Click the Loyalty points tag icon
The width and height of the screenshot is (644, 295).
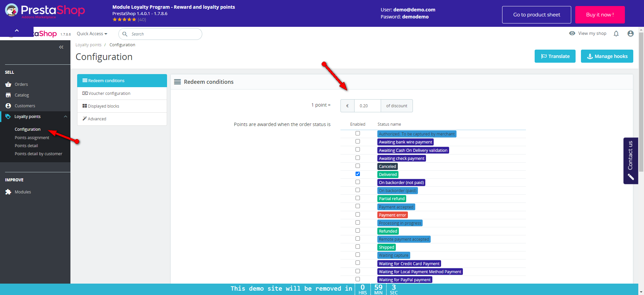tap(8, 117)
